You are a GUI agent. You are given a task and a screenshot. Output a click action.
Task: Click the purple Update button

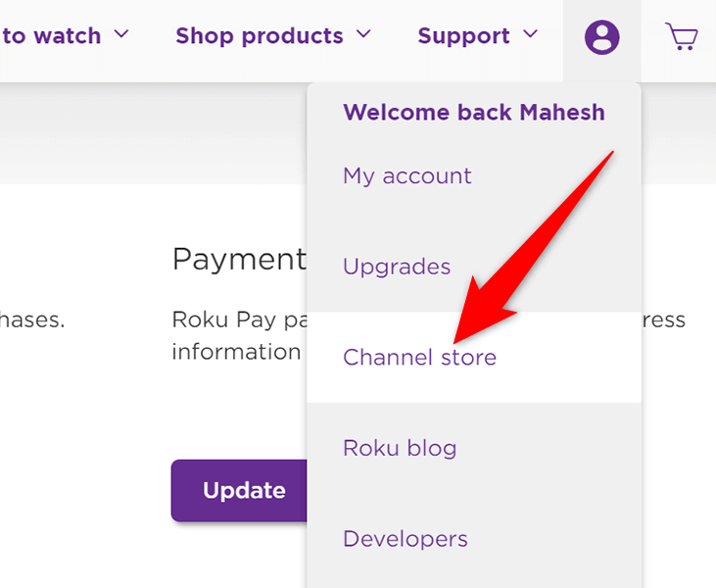click(239, 491)
